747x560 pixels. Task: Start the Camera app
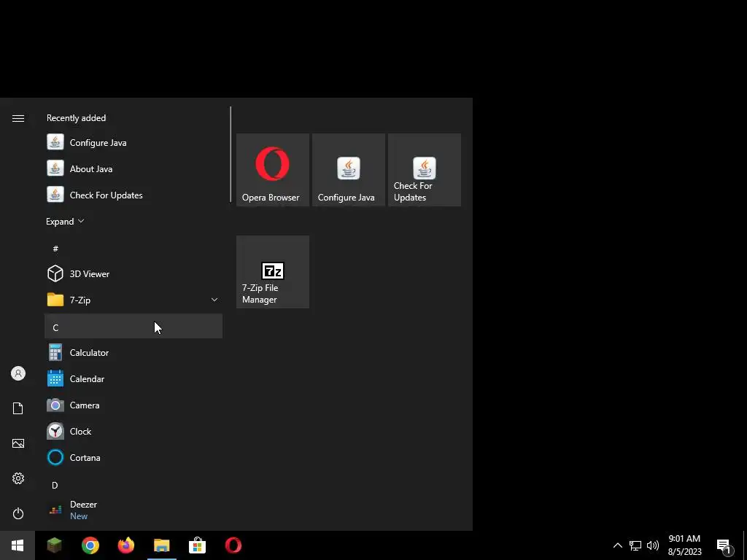[133, 405]
